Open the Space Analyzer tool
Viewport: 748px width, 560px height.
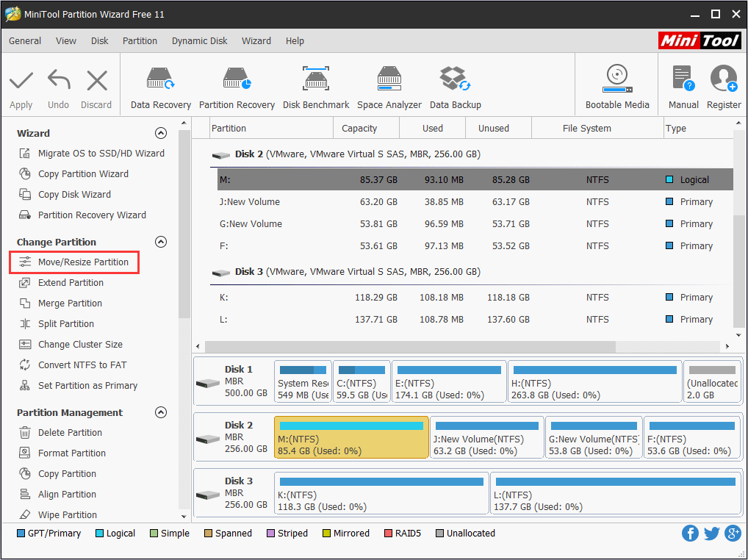coord(389,89)
